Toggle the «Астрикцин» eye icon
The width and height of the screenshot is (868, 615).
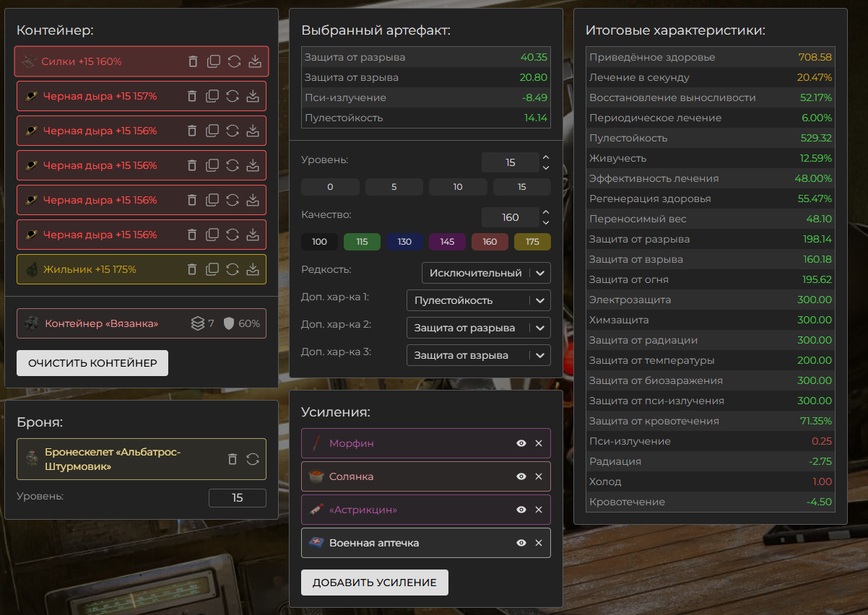tap(521, 510)
